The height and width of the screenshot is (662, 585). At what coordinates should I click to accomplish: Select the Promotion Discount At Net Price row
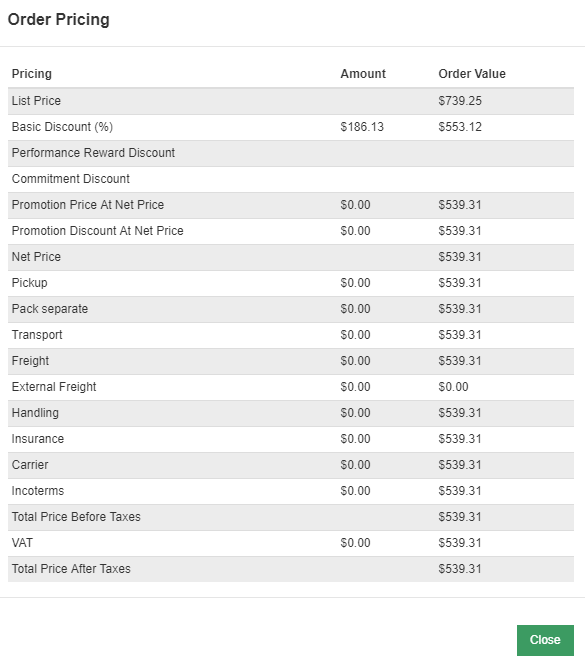pos(291,231)
